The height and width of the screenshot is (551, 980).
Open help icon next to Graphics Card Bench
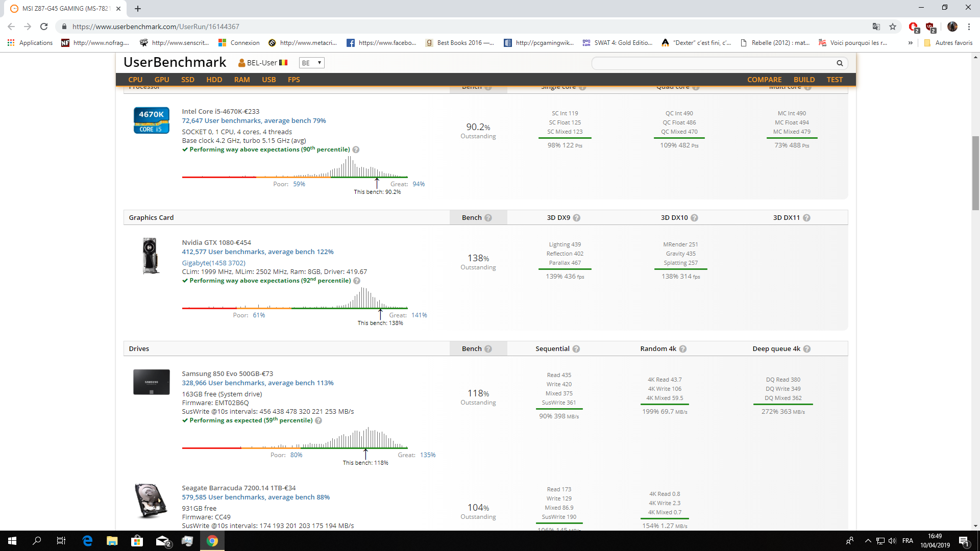[x=488, y=218]
